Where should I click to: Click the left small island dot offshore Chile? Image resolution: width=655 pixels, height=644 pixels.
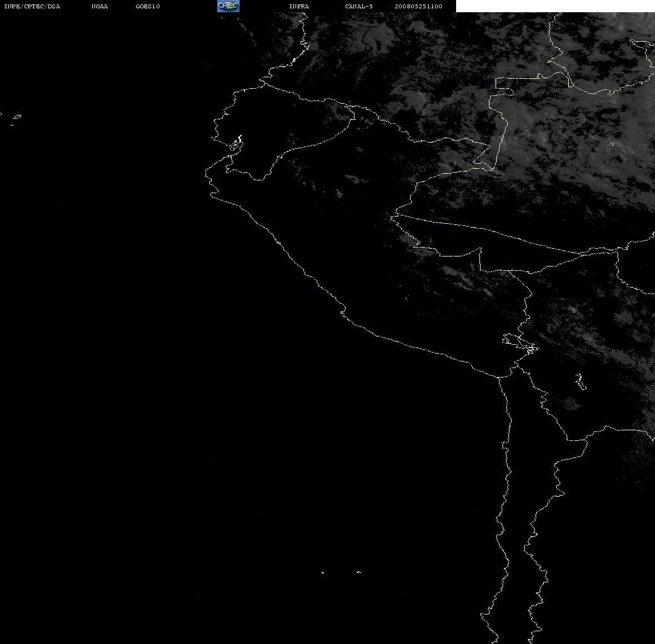(x=323, y=572)
